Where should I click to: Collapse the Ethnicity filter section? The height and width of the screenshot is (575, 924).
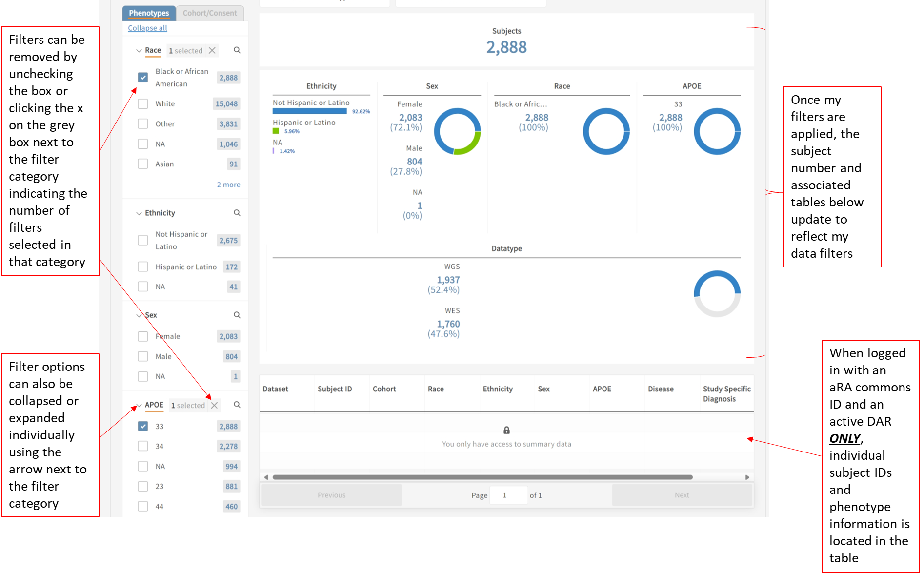pyautogui.click(x=139, y=213)
